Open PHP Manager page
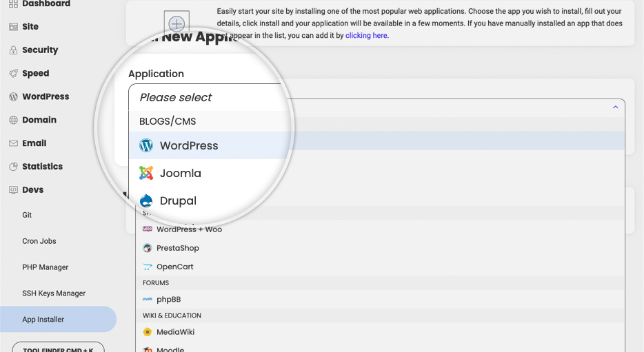 pyautogui.click(x=46, y=267)
